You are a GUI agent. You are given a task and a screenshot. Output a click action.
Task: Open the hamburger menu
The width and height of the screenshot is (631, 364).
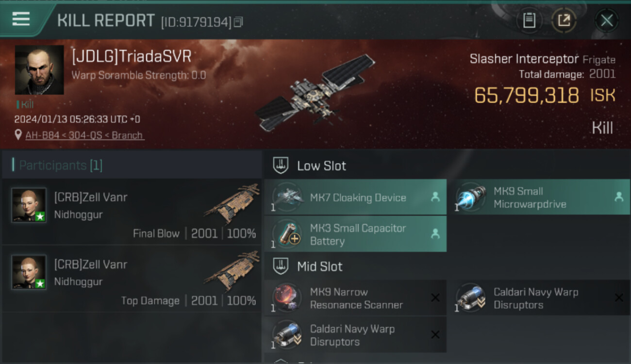tap(21, 19)
